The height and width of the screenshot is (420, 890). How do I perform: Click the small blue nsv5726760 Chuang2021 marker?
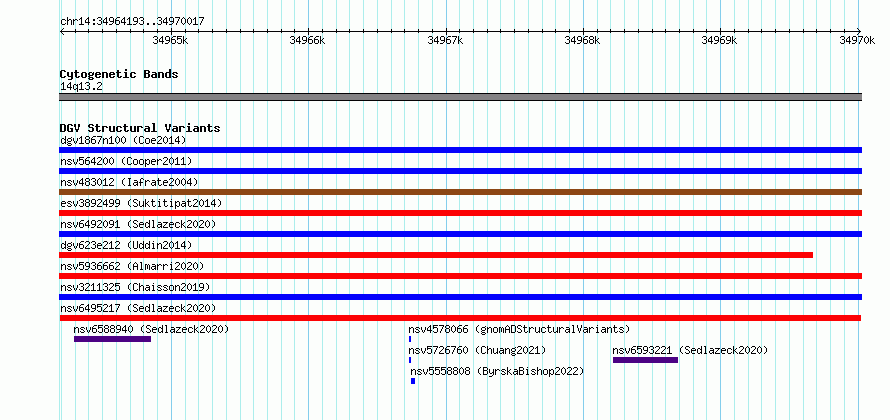pos(410,360)
